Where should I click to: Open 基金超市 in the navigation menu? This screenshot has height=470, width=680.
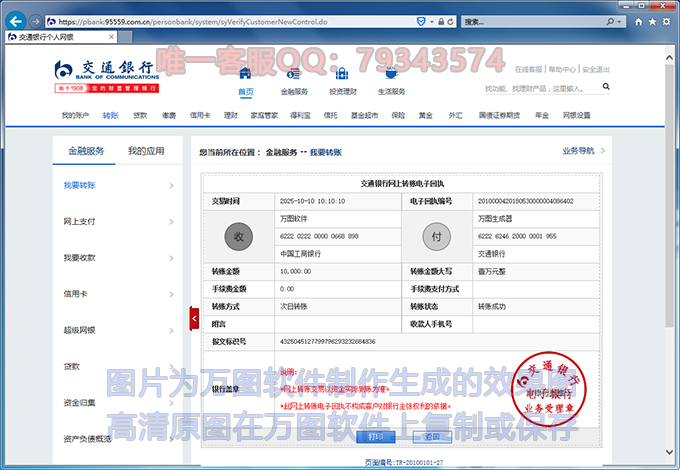[x=365, y=116]
